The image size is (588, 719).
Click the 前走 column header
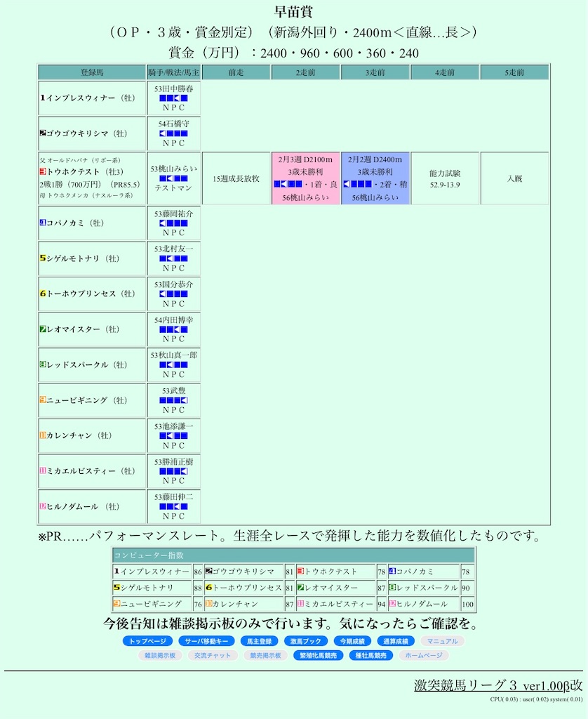[x=236, y=72]
